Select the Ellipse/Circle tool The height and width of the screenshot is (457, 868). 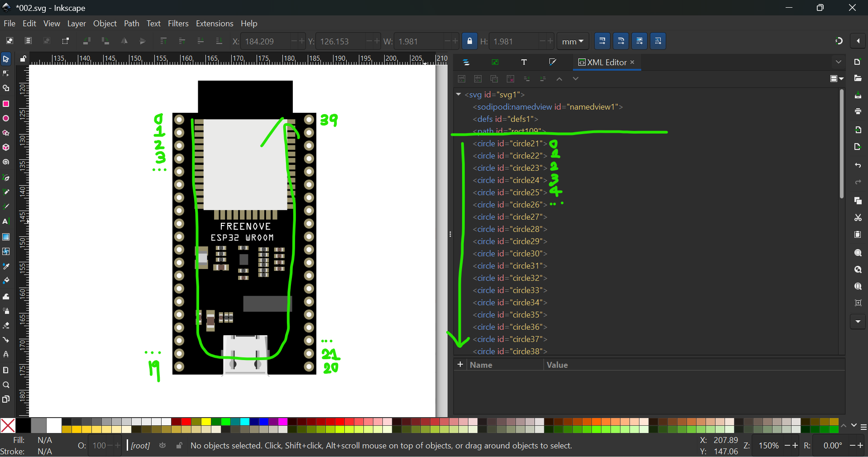point(6,118)
